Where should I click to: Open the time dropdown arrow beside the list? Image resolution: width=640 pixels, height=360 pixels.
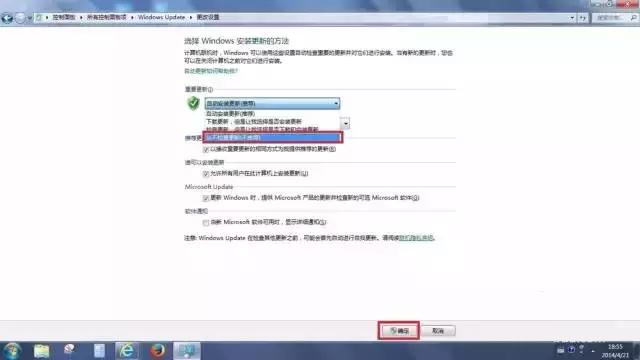coord(345,123)
